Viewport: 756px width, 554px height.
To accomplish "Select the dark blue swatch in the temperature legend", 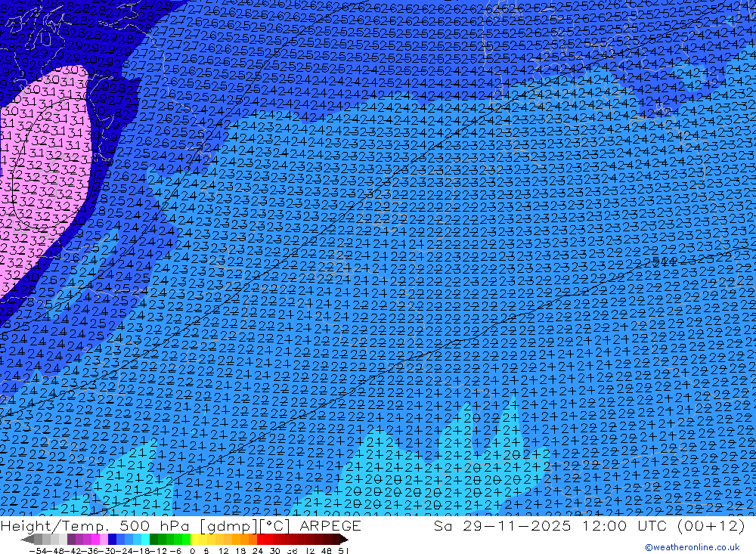I will [x=112, y=539].
